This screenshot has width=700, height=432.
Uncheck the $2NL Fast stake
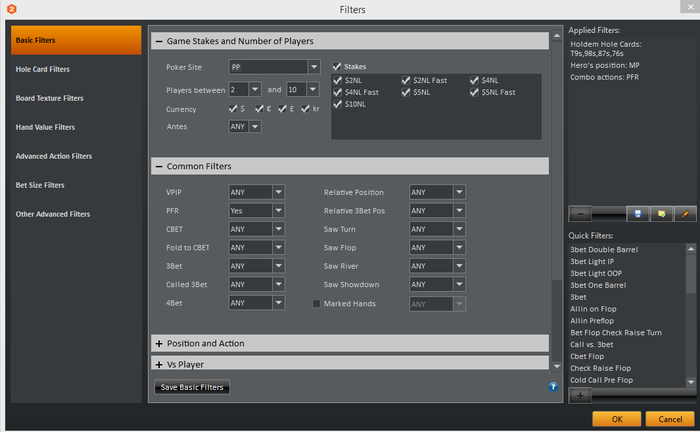[405, 80]
